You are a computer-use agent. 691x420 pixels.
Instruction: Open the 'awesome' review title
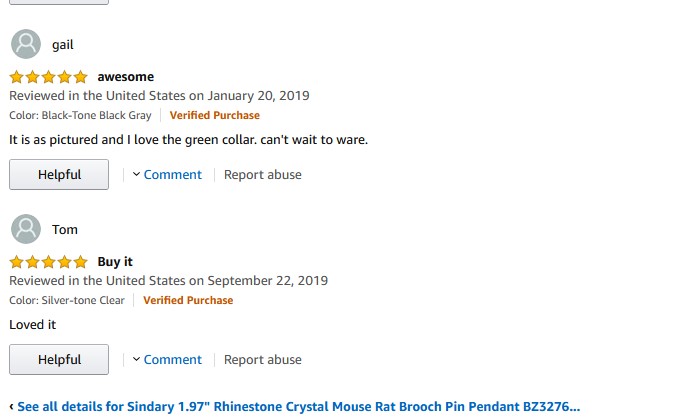coord(125,77)
